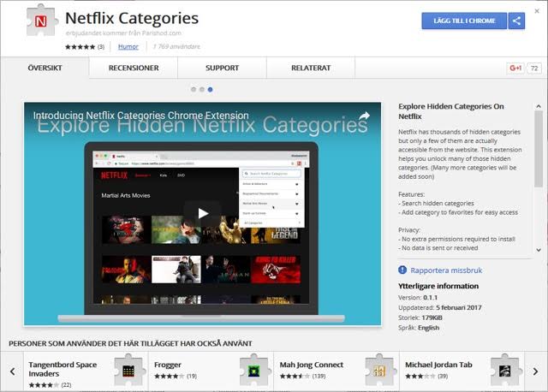Click the five-star rating of Netflix Categories
The height and width of the screenshot is (392, 548).
point(80,46)
